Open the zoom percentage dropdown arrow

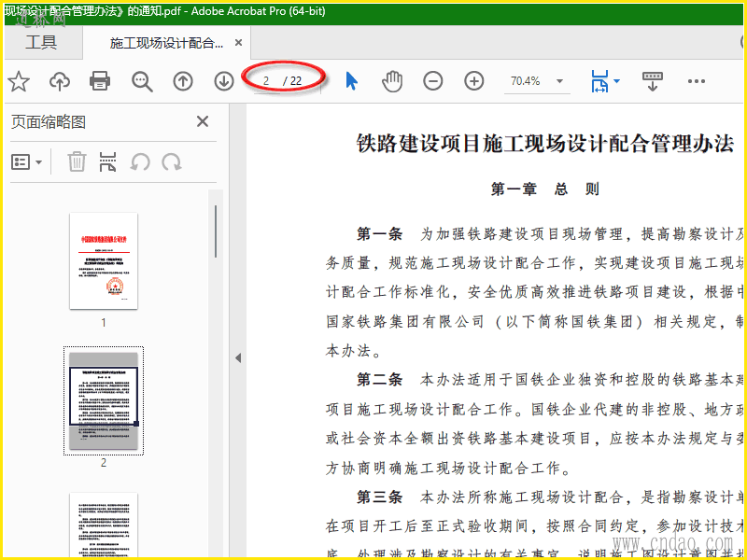pos(559,81)
